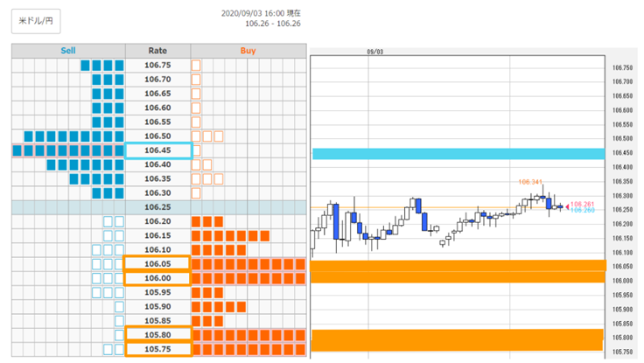Click the 106.15 rate cell
Screen dimensions: 644x363
[x=157, y=235]
